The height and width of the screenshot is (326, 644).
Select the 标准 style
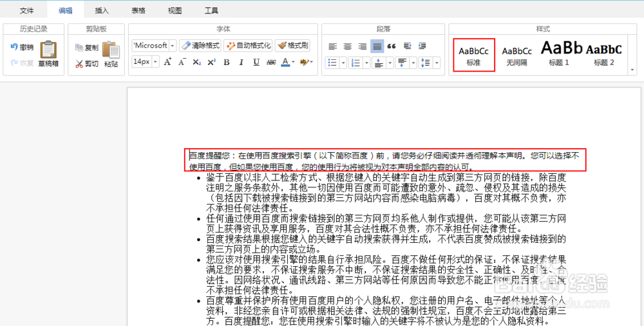click(x=474, y=55)
